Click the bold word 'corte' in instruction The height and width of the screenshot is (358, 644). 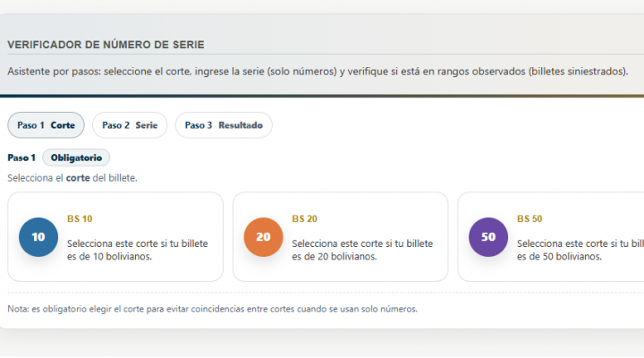tap(78, 177)
